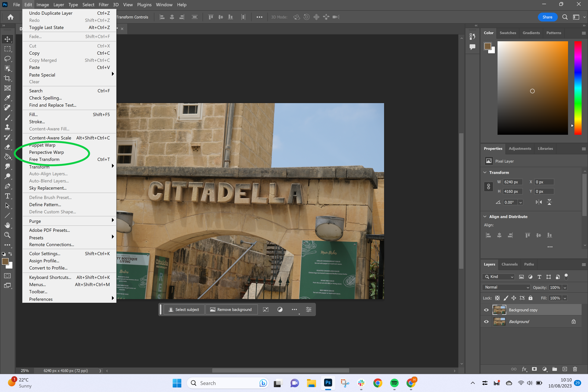Select the Pen tool

click(x=8, y=186)
